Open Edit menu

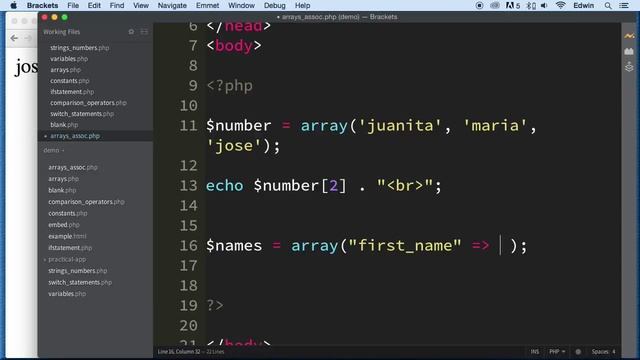tap(94, 5)
